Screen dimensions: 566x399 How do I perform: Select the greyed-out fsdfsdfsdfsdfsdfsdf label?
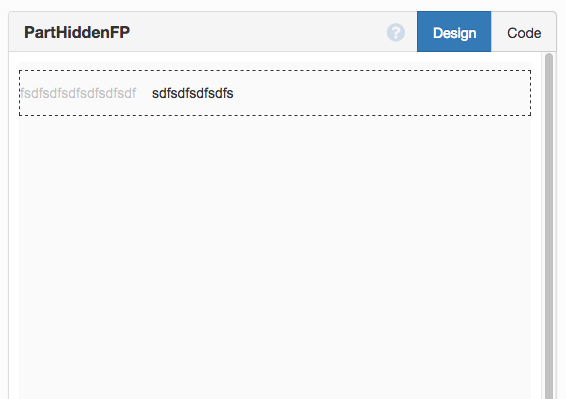[78, 93]
